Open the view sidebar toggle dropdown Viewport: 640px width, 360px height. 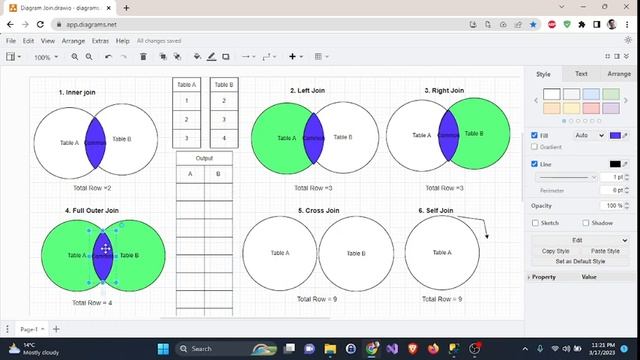point(13,57)
